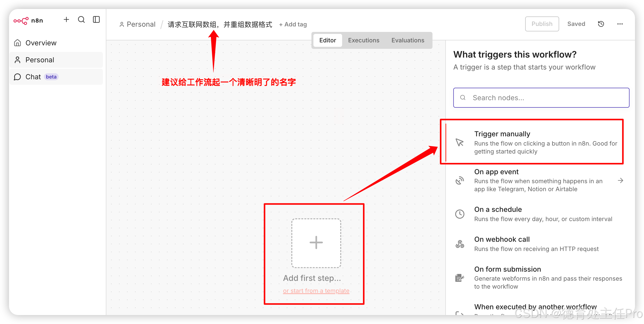The width and height of the screenshot is (644, 324).
Task: Click the n8n logo
Action: pos(21,20)
